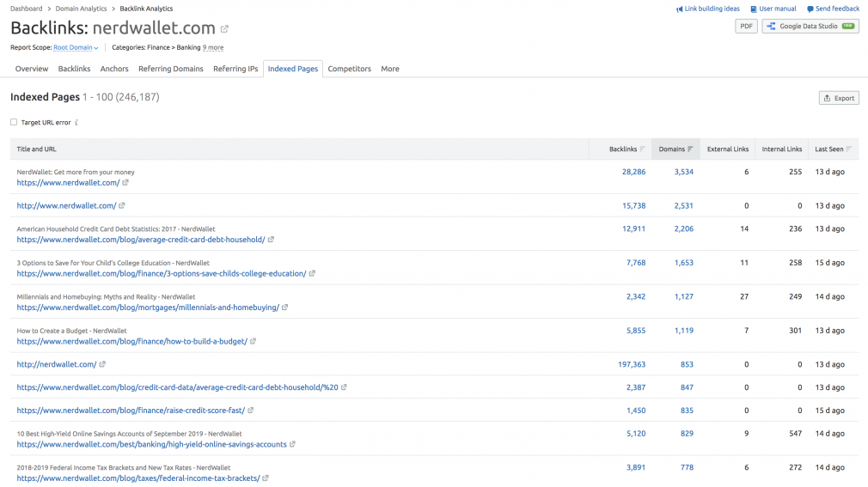This screenshot has width=868, height=487.
Task: Open the how-to-build-a-budget URL link
Action: (131, 342)
